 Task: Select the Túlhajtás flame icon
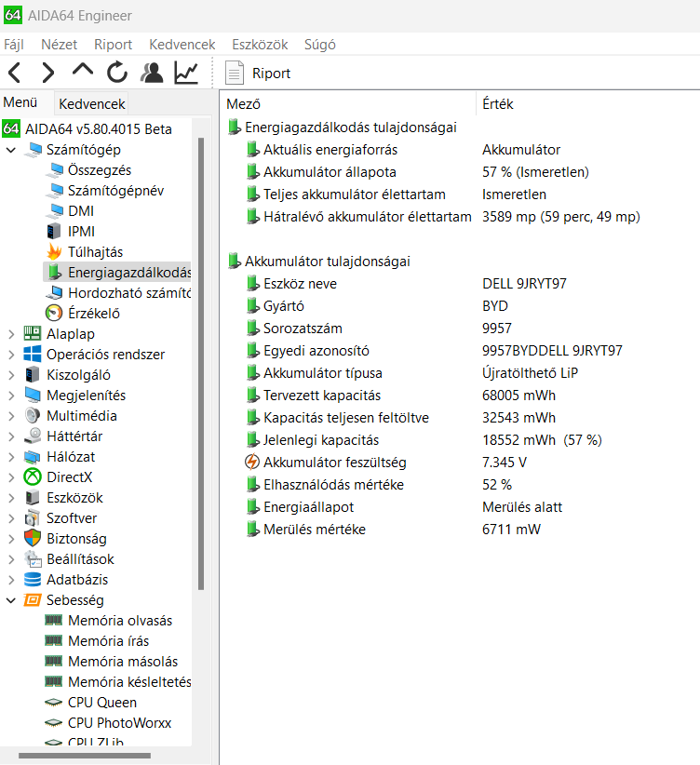[55, 252]
